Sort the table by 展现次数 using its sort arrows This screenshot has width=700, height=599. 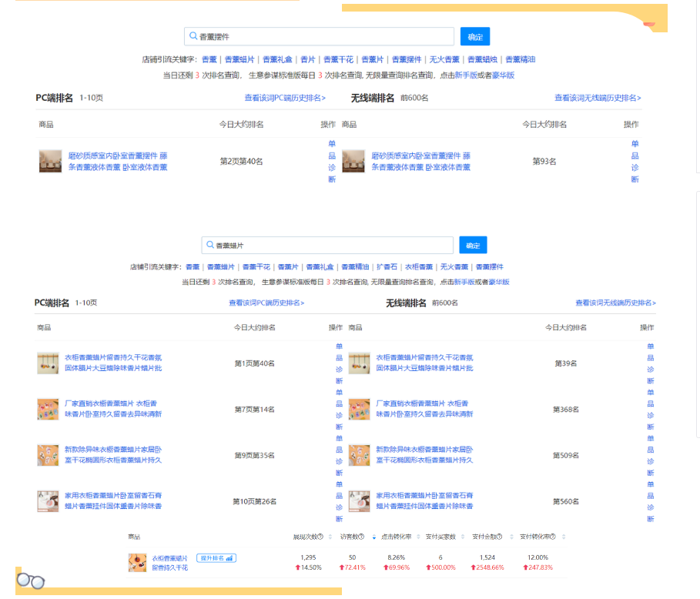(x=330, y=537)
